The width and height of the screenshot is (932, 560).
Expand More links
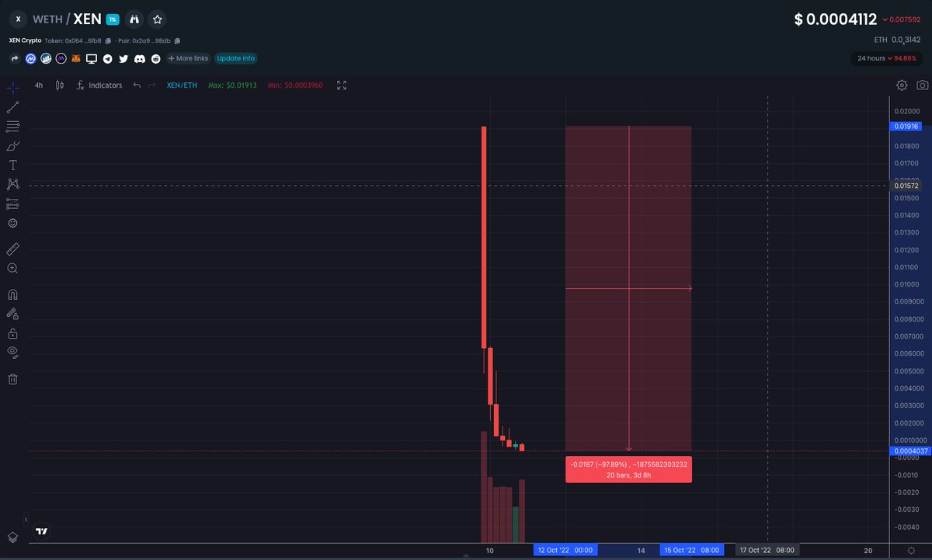[187, 58]
